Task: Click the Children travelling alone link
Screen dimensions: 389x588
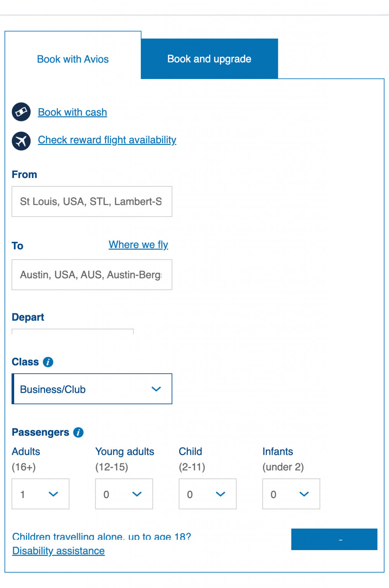Action: (101, 537)
